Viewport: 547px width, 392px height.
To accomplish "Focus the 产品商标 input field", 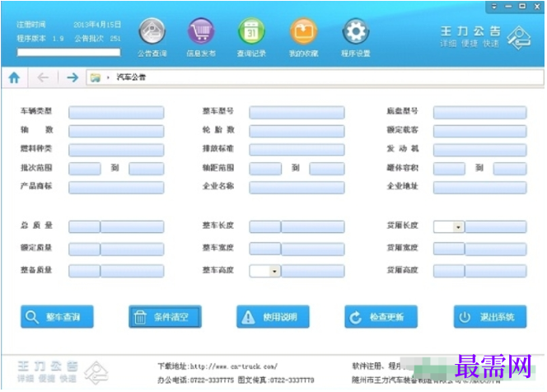I will click(116, 187).
